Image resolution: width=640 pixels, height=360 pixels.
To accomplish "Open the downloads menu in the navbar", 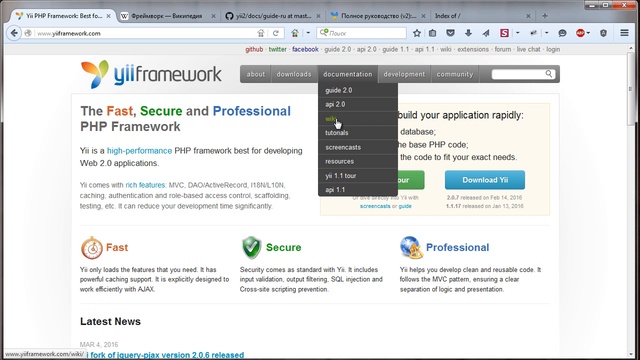I will point(294,74).
